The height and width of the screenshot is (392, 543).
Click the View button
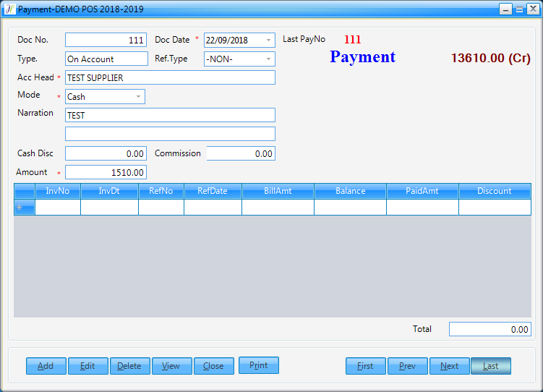tap(171, 366)
